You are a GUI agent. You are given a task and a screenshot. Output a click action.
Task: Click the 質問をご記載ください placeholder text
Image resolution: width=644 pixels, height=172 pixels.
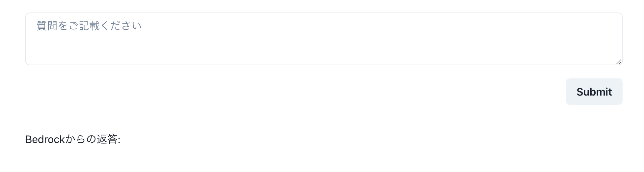point(89,26)
